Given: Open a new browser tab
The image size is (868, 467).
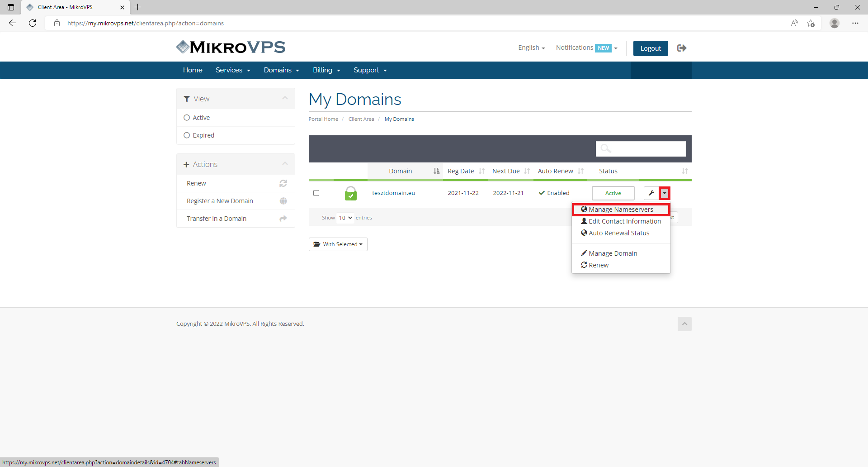Looking at the screenshot, I should 138,7.
